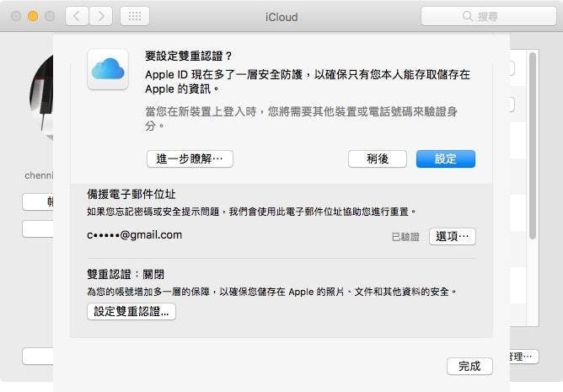The image size is (563, 392).
Task: Click the 設定雙重認證... button
Action: 131,311
